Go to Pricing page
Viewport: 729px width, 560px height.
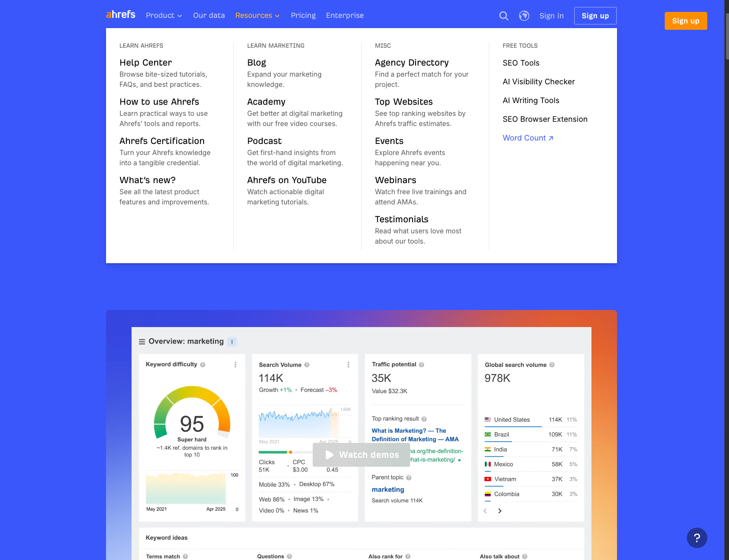(303, 16)
